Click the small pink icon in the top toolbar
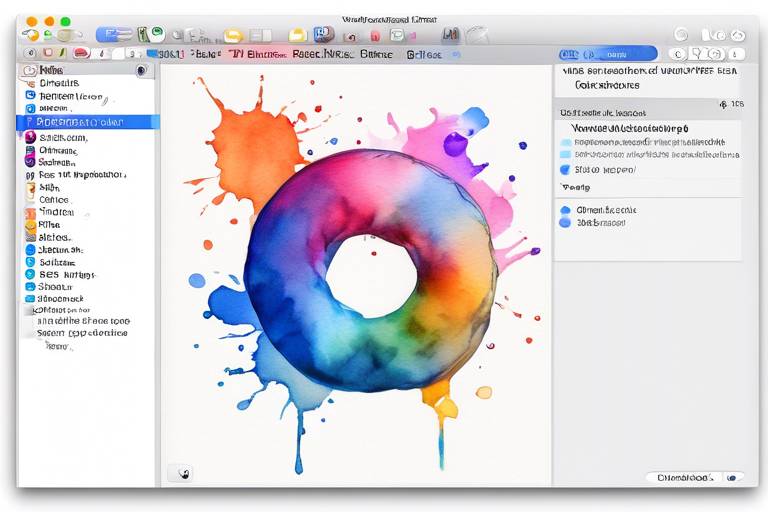The image size is (768, 512). (x=413, y=36)
